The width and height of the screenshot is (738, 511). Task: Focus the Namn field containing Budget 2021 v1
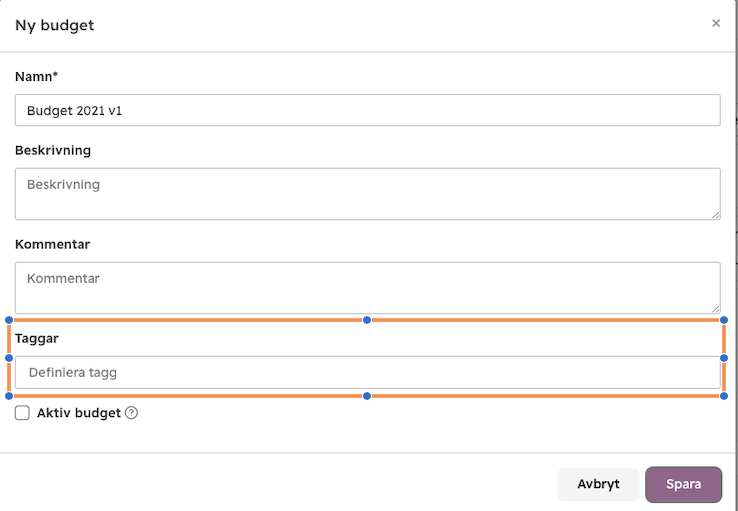coord(368,110)
